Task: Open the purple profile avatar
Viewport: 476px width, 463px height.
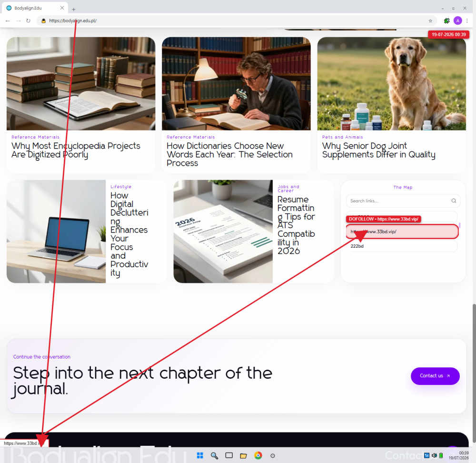Action: point(457,20)
